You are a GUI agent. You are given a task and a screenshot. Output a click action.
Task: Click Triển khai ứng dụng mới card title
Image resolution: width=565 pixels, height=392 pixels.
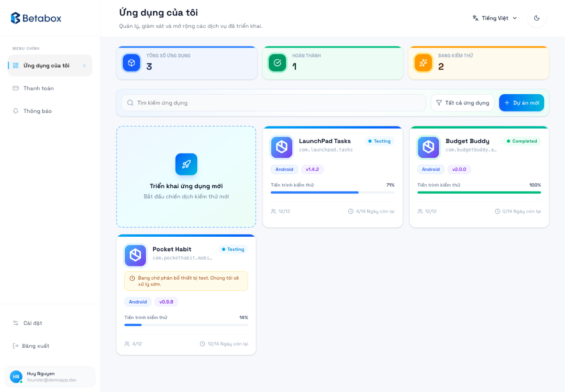click(186, 186)
